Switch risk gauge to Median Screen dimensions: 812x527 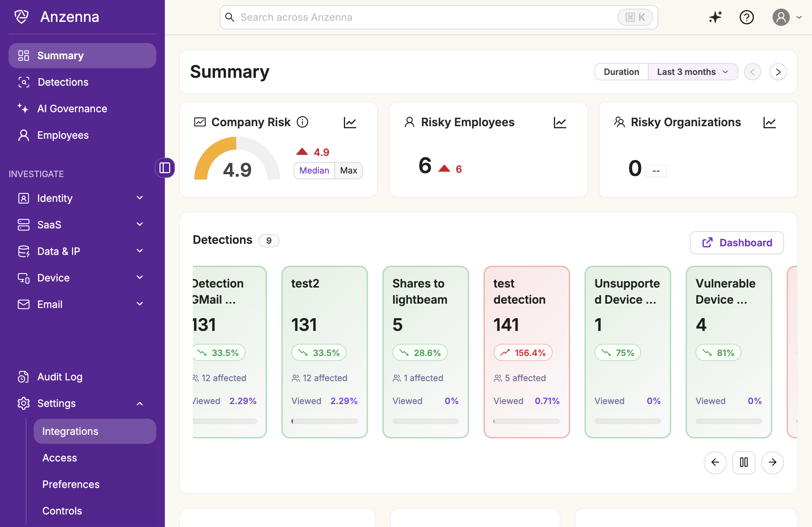[314, 171]
